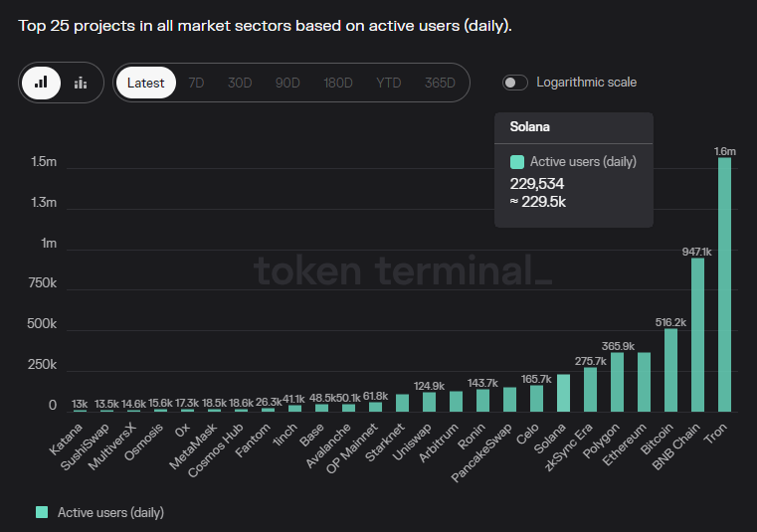
Task: Click the Celo bar in the chart
Action: 536,398
